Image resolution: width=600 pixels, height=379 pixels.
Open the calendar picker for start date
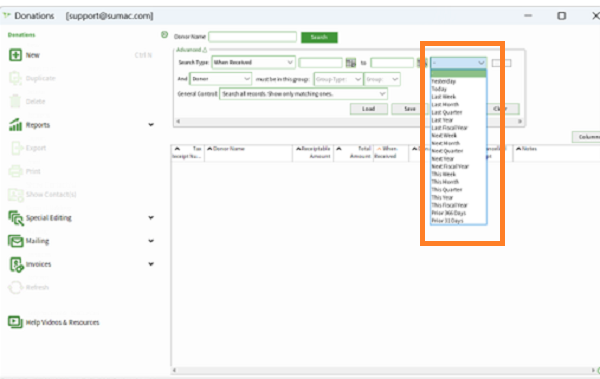point(351,63)
